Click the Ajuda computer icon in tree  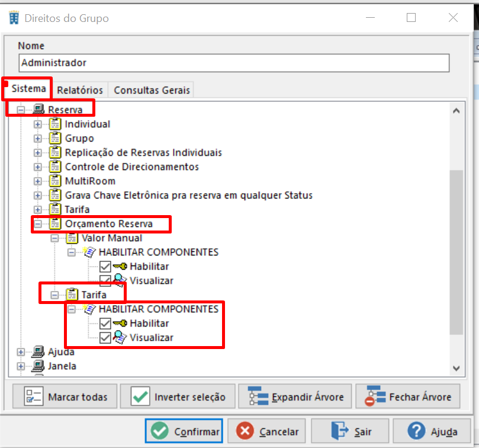click(38, 351)
